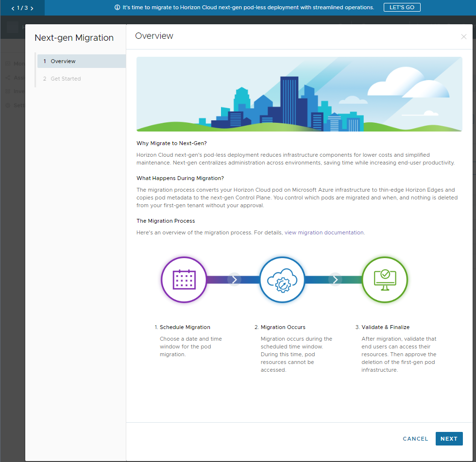Click the CANCEL button
This screenshot has width=476, height=462.
click(415, 439)
